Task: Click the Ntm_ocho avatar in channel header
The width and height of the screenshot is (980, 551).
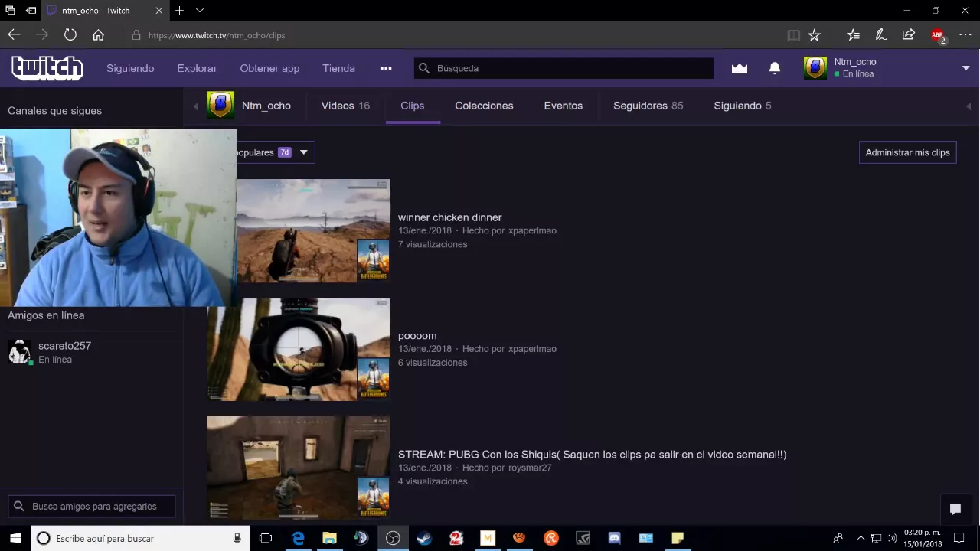Action: pyautogui.click(x=220, y=106)
